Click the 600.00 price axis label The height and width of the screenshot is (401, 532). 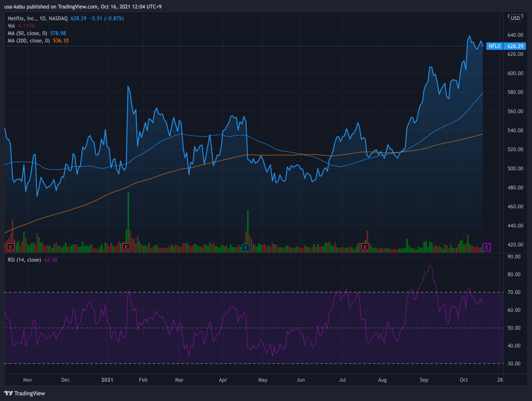[516, 73]
